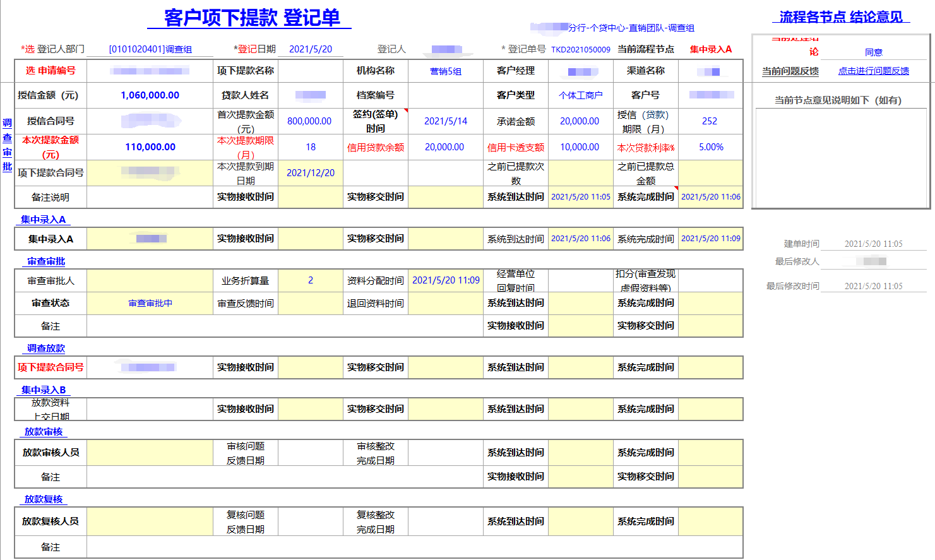The image size is (935, 560).
Task: Open the 调查放款 section link
Action: pyautogui.click(x=46, y=349)
